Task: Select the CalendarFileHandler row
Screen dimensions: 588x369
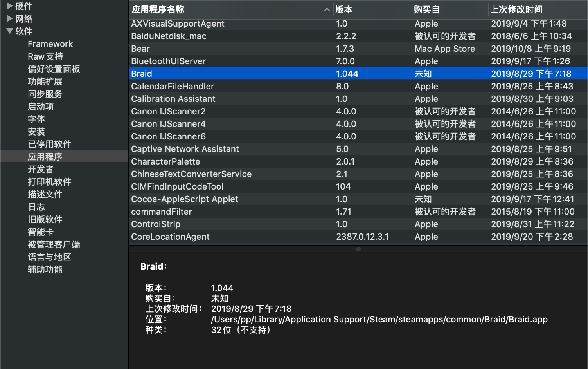Action: [x=358, y=86]
